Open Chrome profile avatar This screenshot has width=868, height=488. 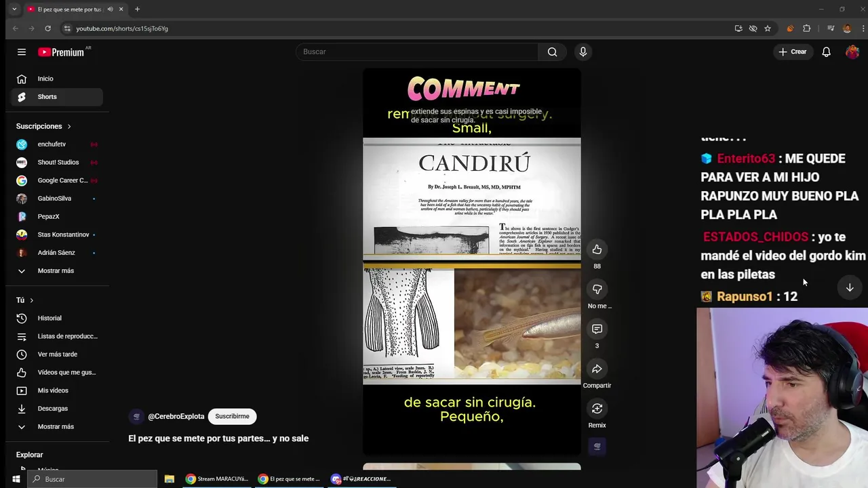(x=847, y=28)
